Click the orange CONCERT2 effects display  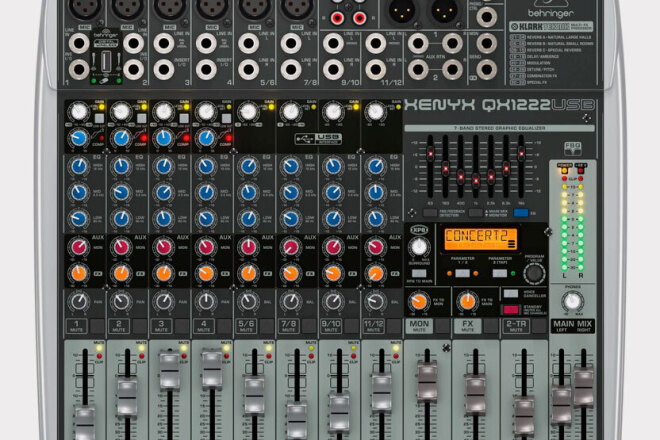point(480,239)
